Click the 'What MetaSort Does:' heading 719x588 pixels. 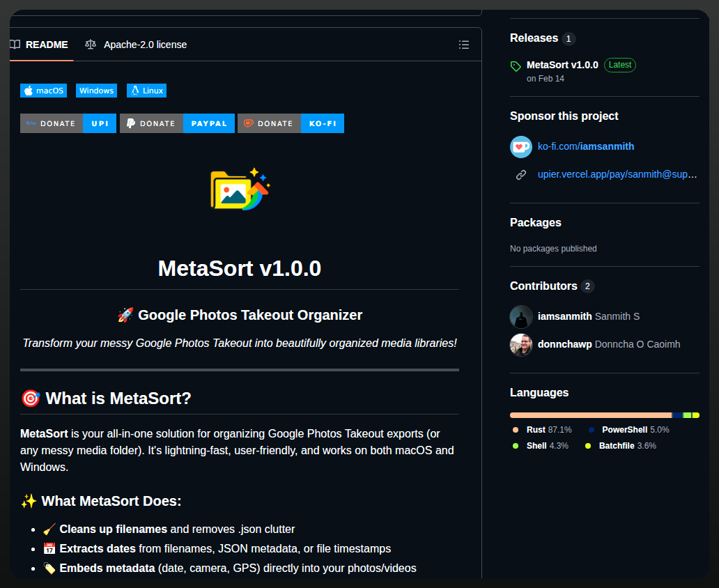pyautogui.click(x=101, y=501)
